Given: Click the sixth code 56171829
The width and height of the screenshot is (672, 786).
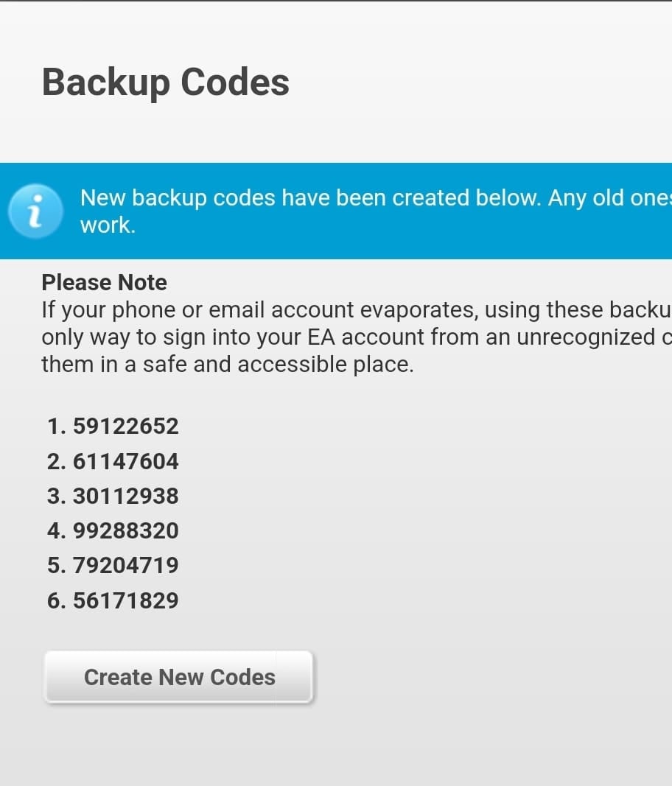Looking at the screenshot, I should point(125,601).
